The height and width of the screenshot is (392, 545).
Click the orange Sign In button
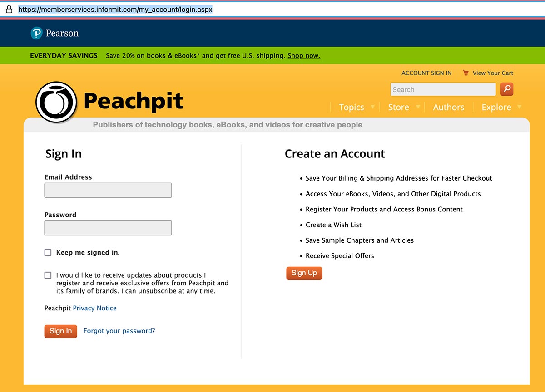click(61, 331)
